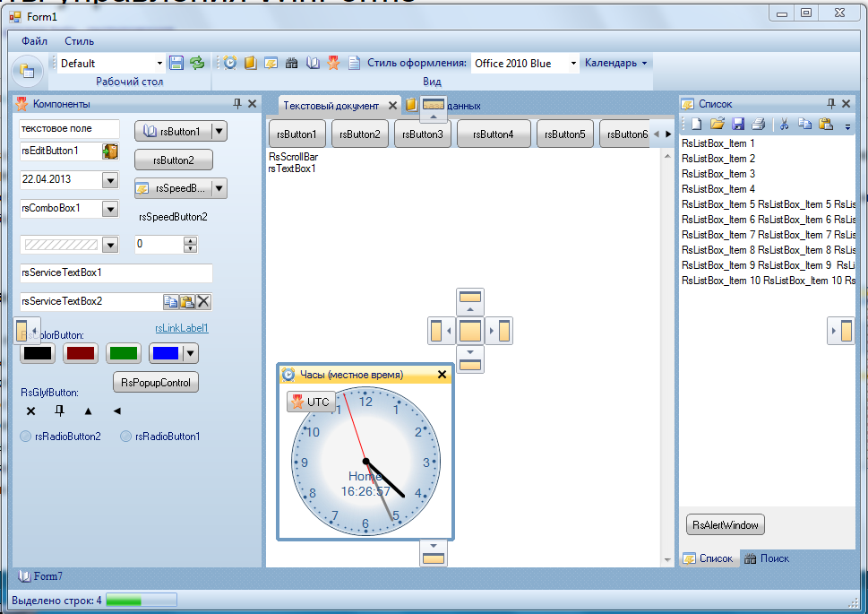
Task: Click into the rsServiceTextBox1 field
Action: 116,272
